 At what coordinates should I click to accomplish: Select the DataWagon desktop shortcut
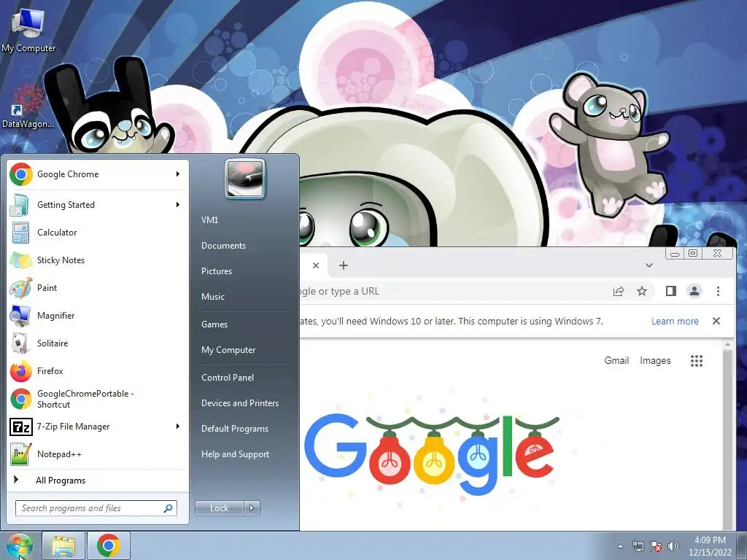[x=28, y=106]
